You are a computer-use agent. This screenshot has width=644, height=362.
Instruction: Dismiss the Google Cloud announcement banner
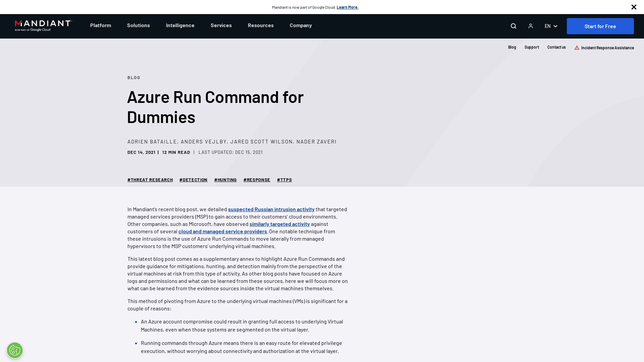pyautogui.click(x=634, y=7)
